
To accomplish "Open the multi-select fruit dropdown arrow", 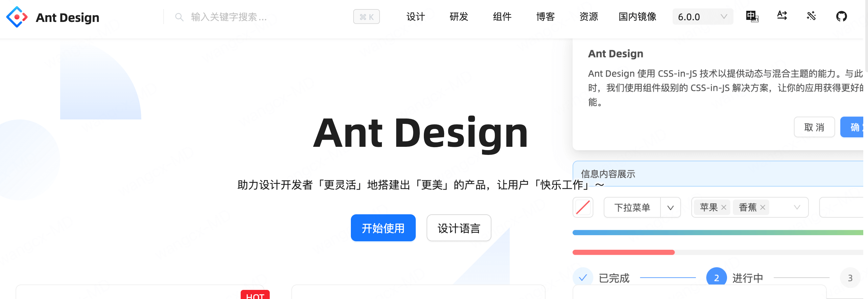I will tap(797, 207).
